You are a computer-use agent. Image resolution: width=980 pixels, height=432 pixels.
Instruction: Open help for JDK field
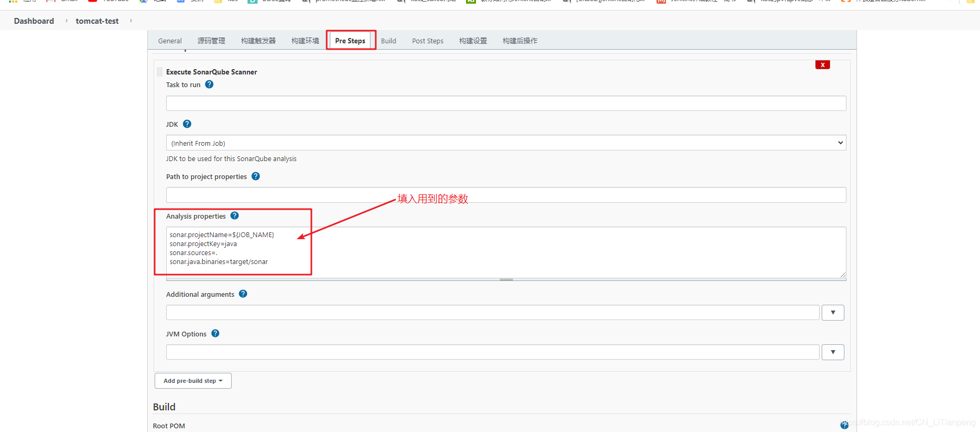pos(187,124)
